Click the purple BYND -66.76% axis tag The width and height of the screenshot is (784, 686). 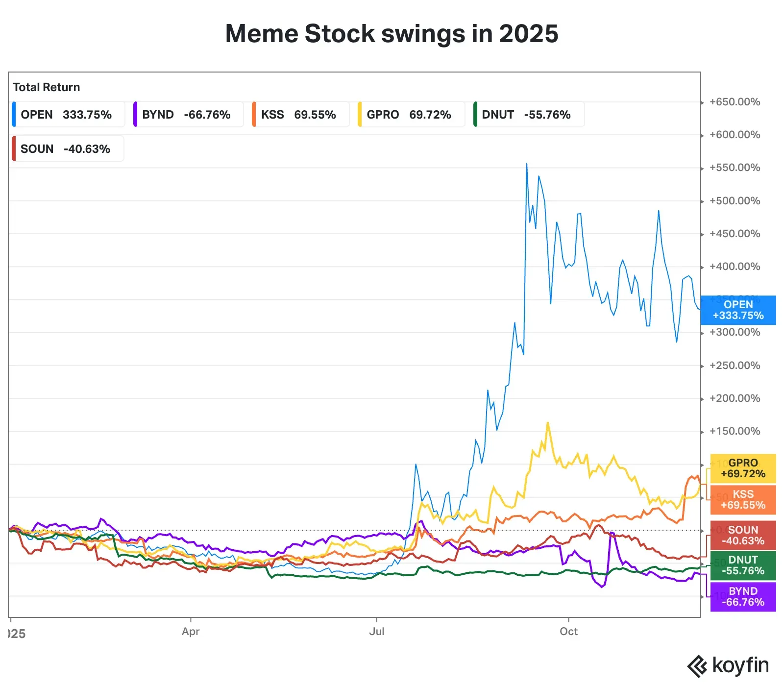point(743,597)
